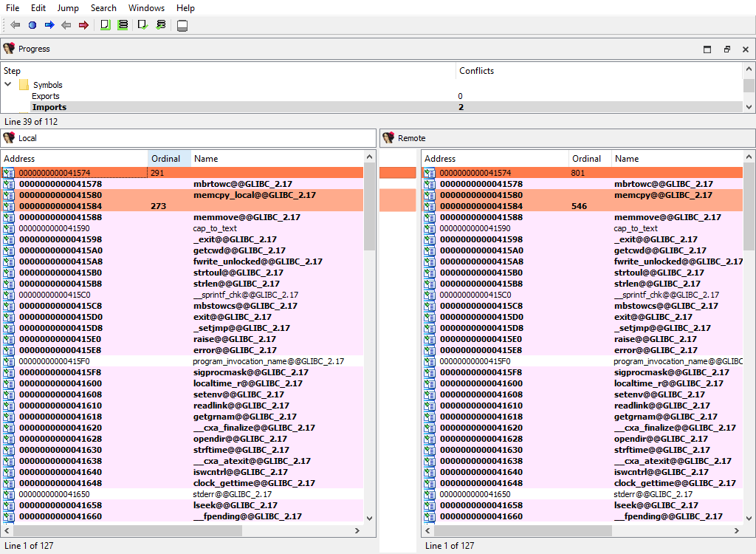Click the gray monitor icon in toolbar

[x=182, y=26]
